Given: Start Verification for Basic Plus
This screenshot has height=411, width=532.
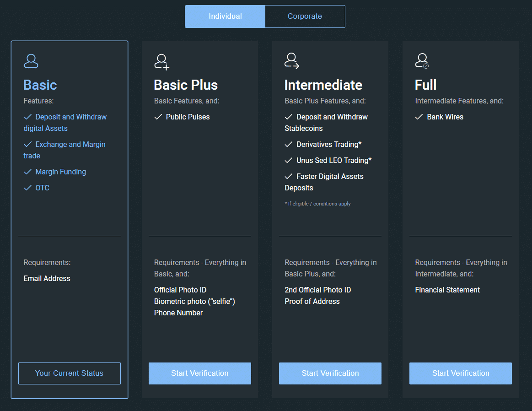Looking at the screenshot, I should [200, 373].
